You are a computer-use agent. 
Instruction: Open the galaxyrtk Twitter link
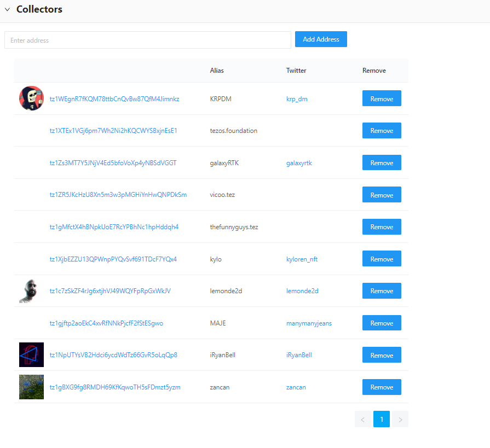(x=299, y=163)
